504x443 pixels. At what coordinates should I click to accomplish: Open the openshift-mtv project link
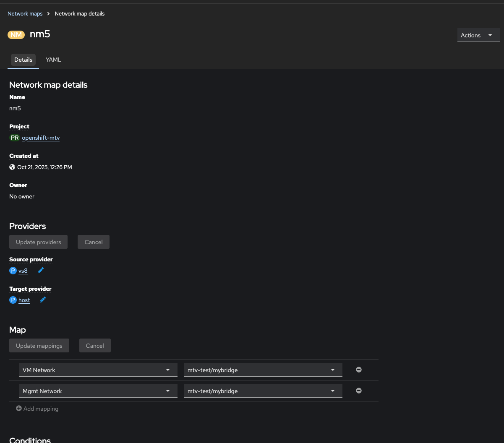tap(41, 138)
